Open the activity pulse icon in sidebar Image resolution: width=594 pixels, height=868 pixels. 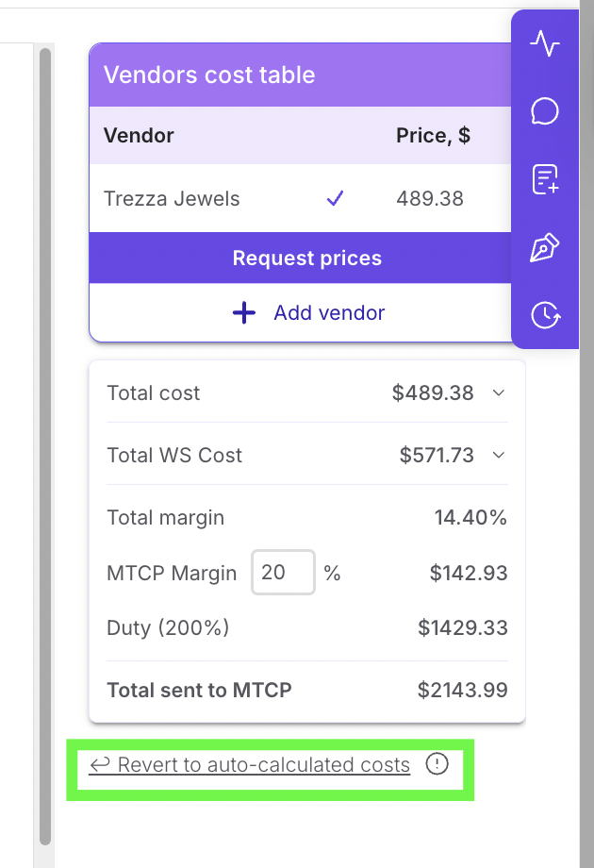tap(545, 43)
